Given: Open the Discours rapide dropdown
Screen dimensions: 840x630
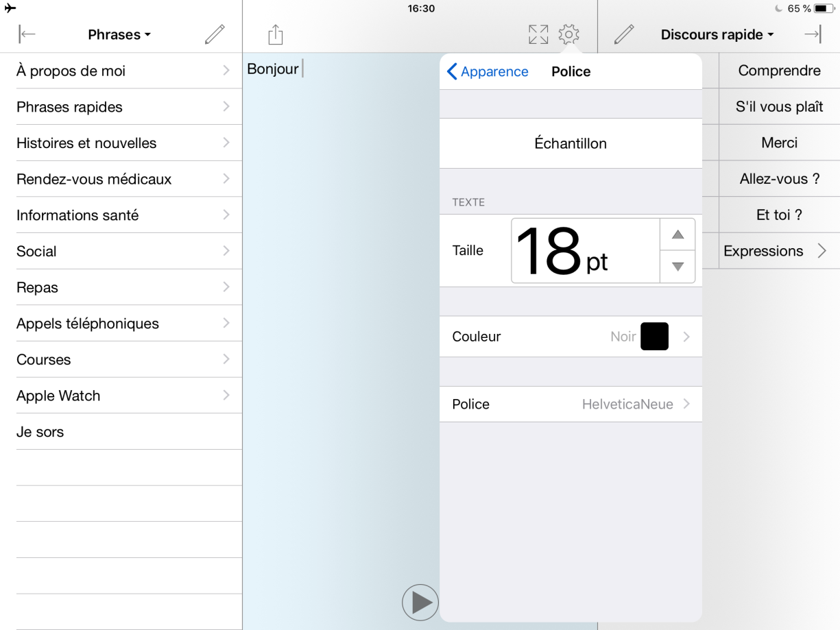Looking at the screenshot, I should 717,34.
